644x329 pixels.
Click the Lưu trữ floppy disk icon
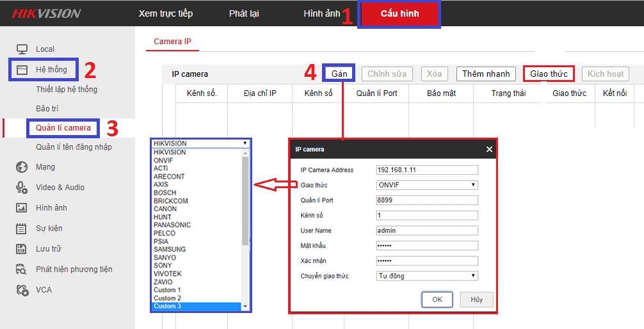click(21, 249)
